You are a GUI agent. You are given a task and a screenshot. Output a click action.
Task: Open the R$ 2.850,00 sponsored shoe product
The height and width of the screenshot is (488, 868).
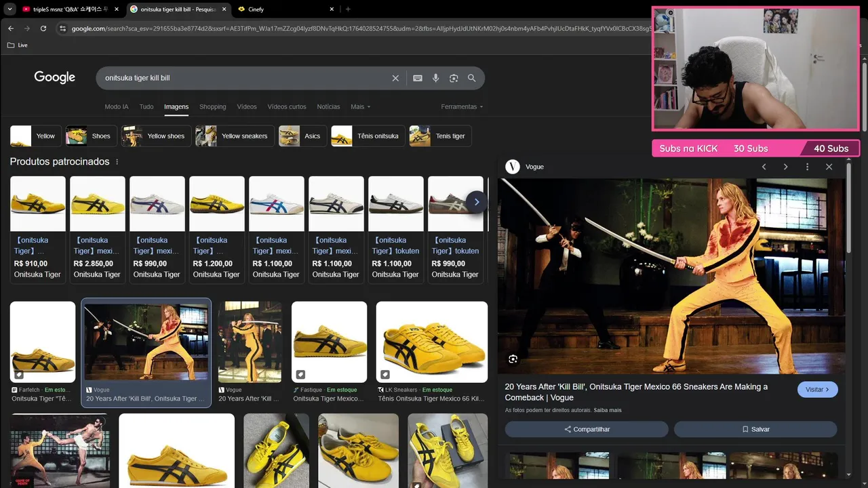(98, 229)
